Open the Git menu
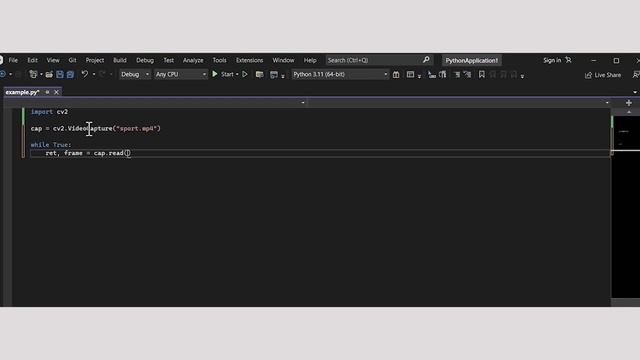Viewport: 640px width, 360px height. 72,60
